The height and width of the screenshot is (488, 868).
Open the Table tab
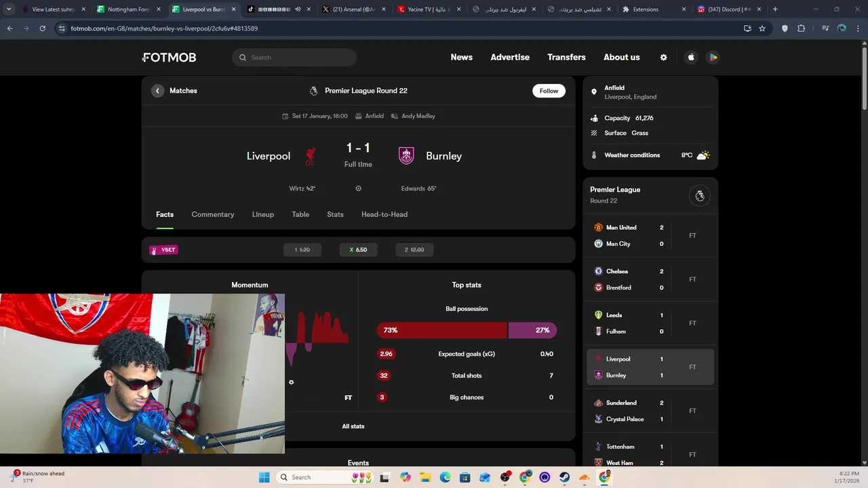click(300, 214)
